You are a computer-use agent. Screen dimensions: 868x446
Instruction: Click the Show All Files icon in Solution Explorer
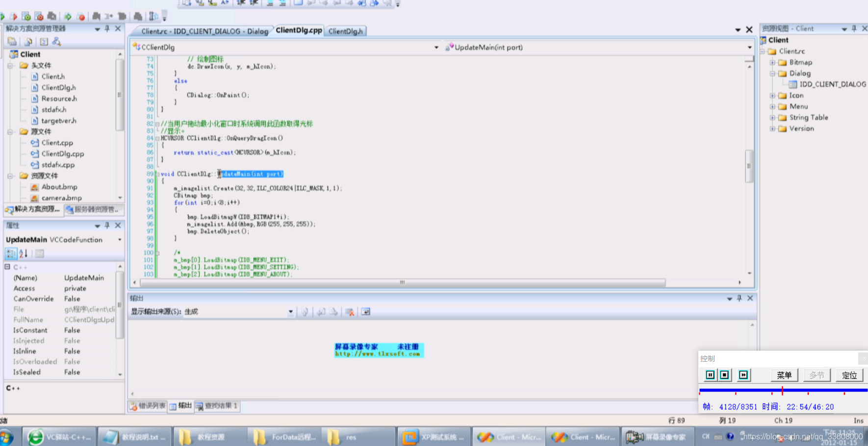[28, 42]
